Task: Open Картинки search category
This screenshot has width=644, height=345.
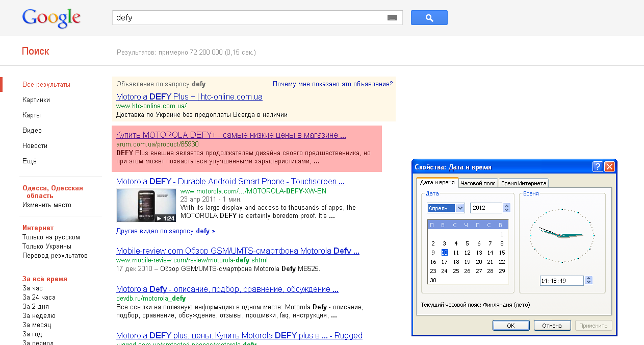Action: [x=36, y=100]
